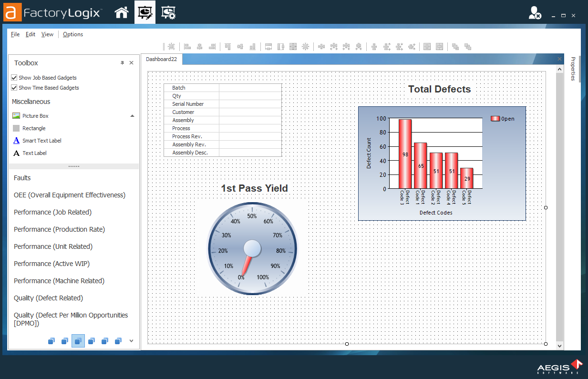Screen dimensions: 588x379
Task: Click the user sign-out icon
Action: (535, 12)
